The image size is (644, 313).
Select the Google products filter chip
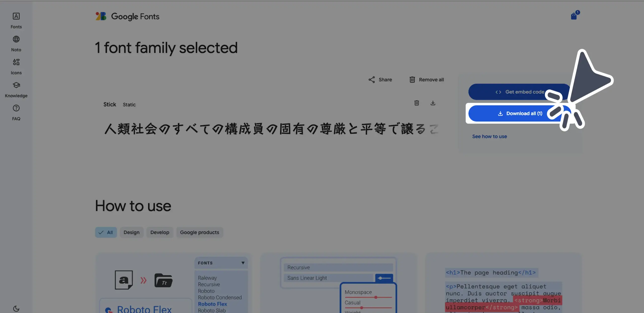(199, 232)
